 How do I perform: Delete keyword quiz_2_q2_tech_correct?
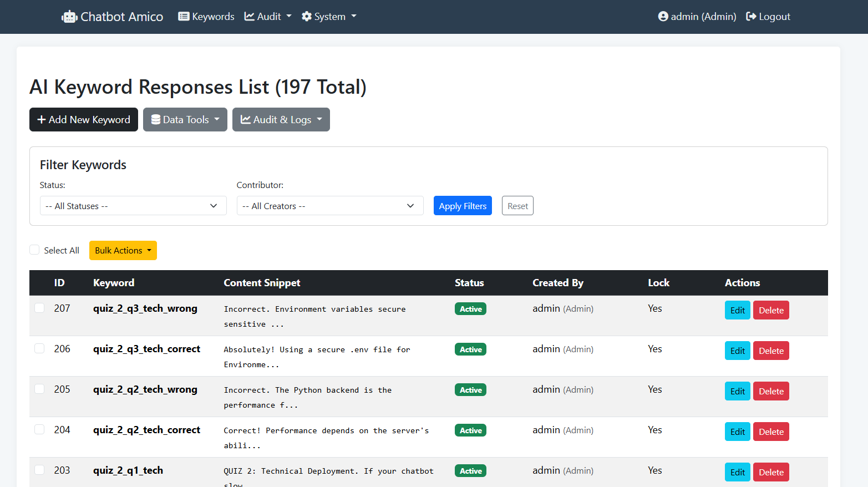tap(771, 432)
